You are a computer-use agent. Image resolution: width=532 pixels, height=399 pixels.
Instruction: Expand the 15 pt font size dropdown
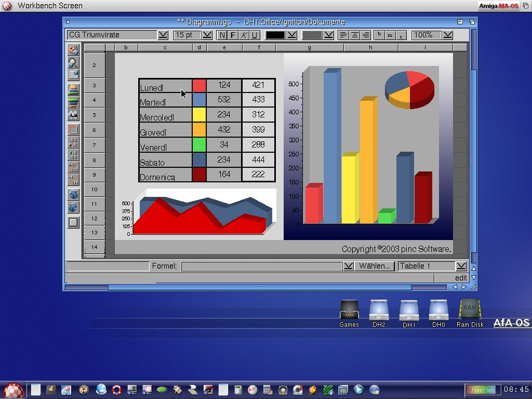click(207, 35)
